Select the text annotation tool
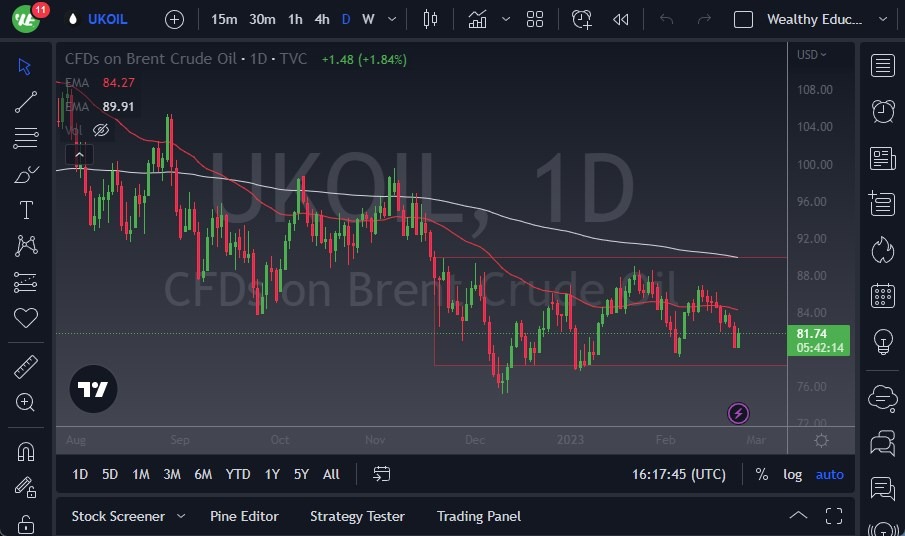 [x=26, y=210]
